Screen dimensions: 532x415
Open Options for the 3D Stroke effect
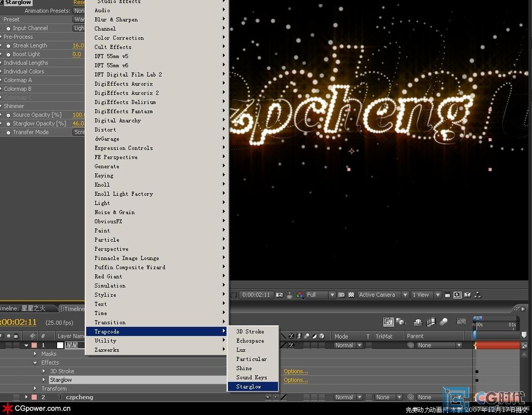296,371
